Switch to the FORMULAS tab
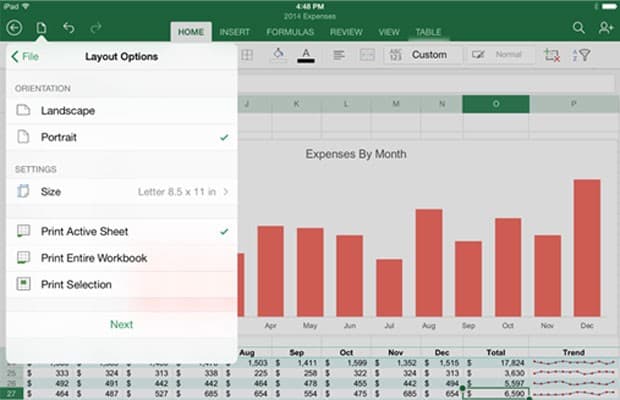 tap(290, 32)
